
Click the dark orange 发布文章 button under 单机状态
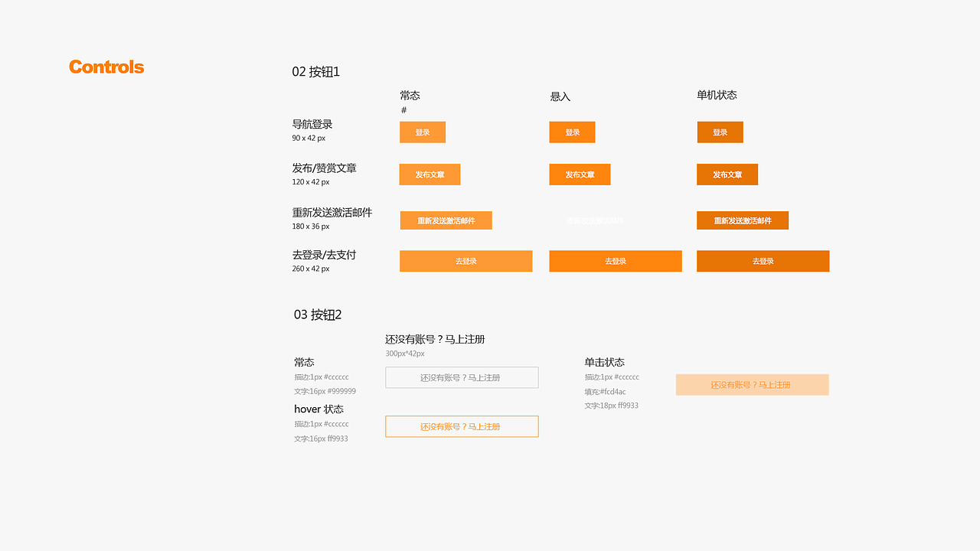(727, 174)
